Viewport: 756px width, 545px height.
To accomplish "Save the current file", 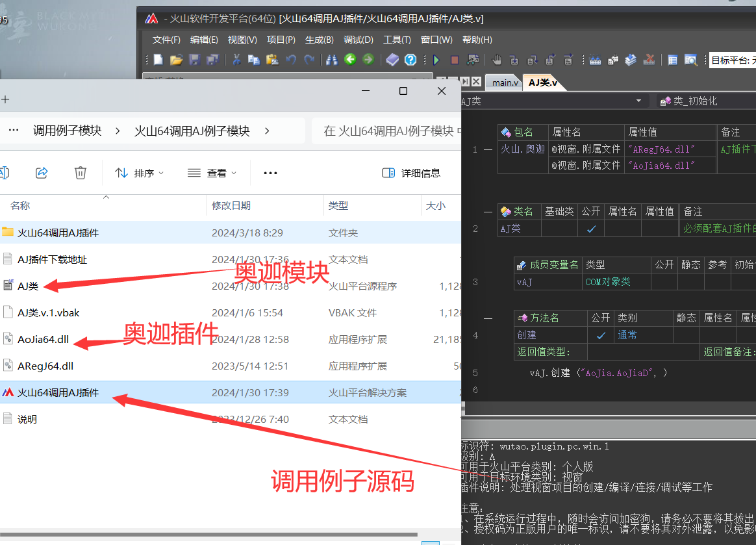I will pos(194,59).
